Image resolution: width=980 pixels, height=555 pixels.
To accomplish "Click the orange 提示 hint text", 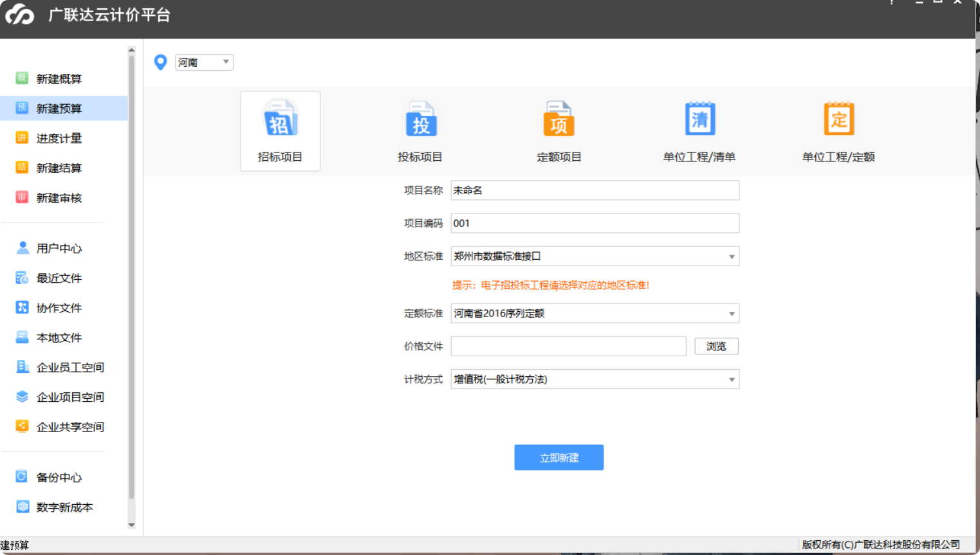I will click(551, 285).
